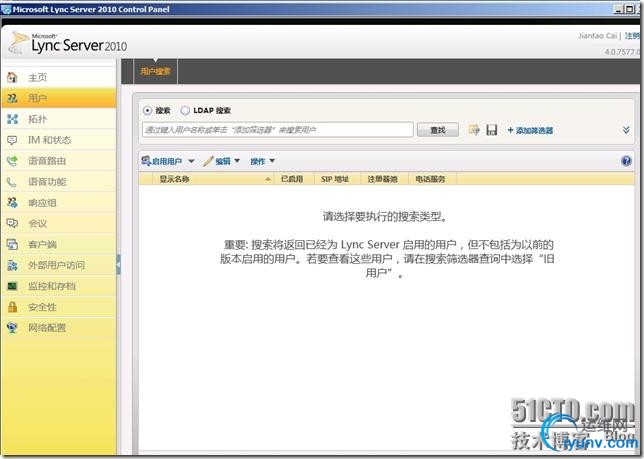Open the 外部用户访问 navigation item

[59, 265]
